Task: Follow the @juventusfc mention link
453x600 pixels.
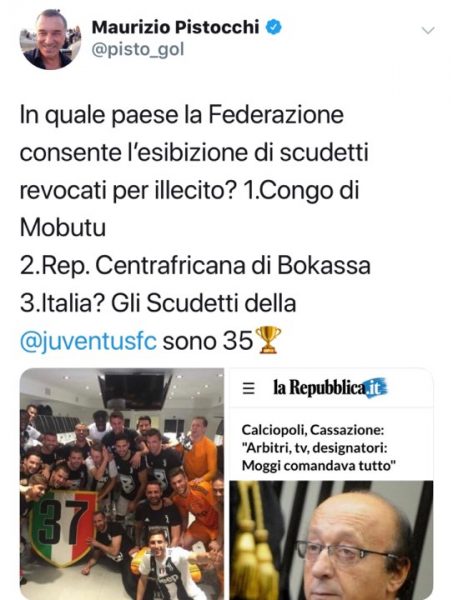Action: [x=88, y=340]
